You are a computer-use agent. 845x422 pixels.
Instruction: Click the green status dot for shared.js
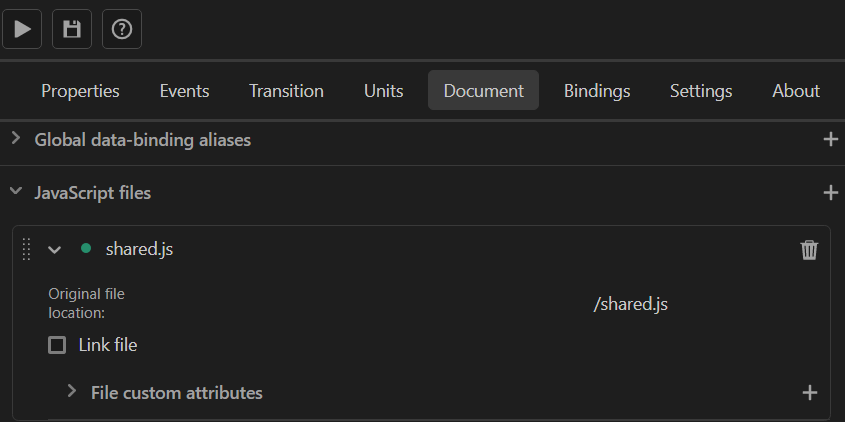[85, 249]
